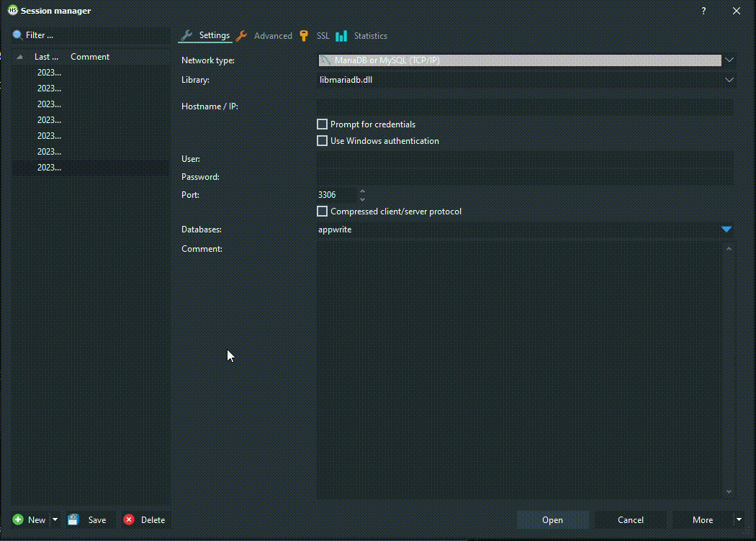Click the More button

click(703, 520)
